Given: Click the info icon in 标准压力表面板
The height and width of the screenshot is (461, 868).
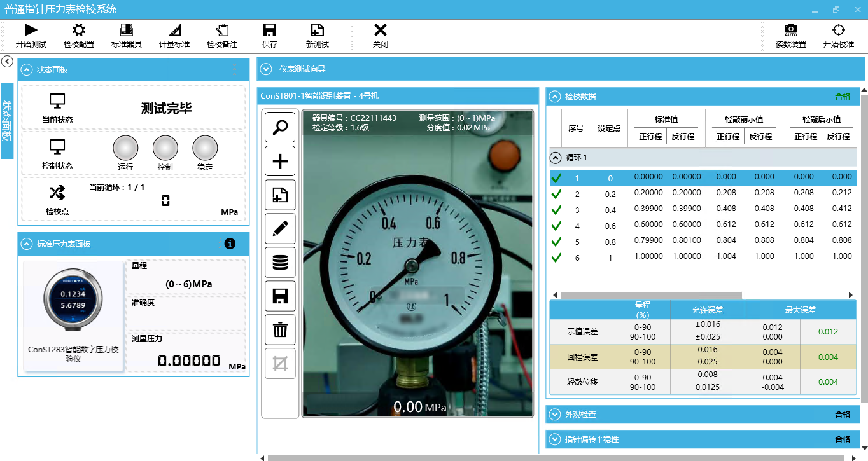Looking at the screenshot, I should [230, 244].
